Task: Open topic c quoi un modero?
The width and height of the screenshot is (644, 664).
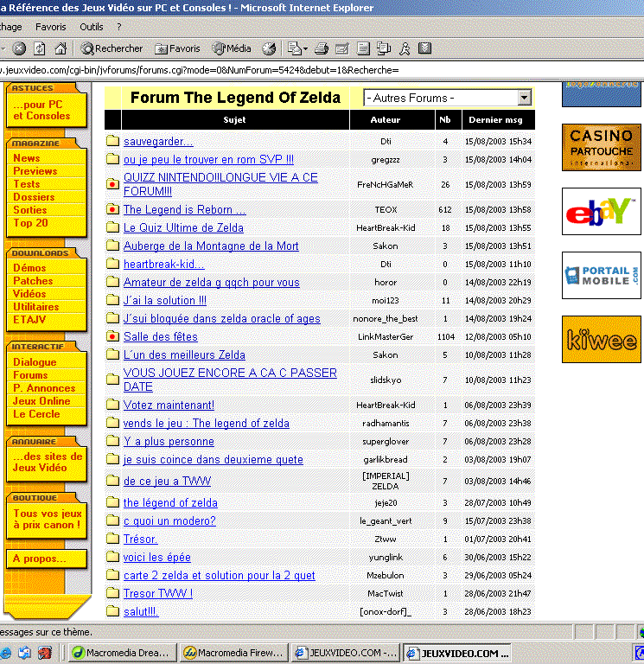Action: click(169, 520)
